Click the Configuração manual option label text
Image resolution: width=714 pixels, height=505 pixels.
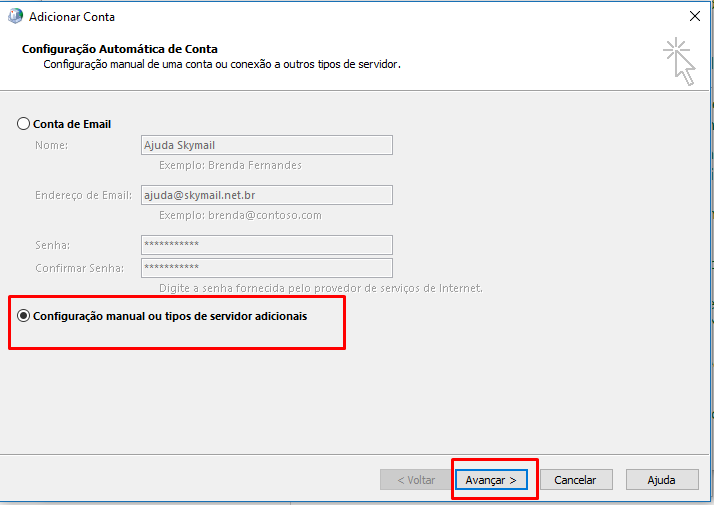click(x=170, y=316)
